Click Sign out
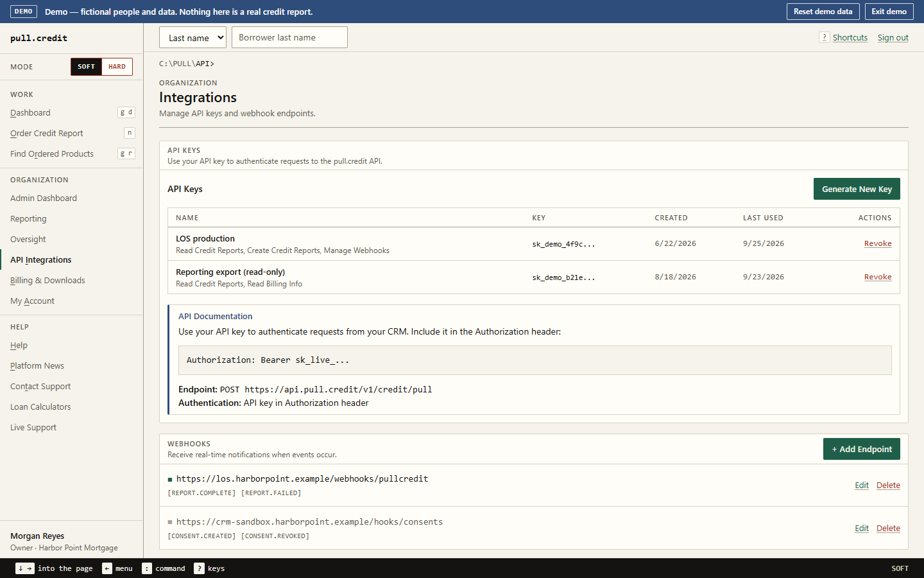This screenshot has height=578, width=924. [x=893, y=38]
